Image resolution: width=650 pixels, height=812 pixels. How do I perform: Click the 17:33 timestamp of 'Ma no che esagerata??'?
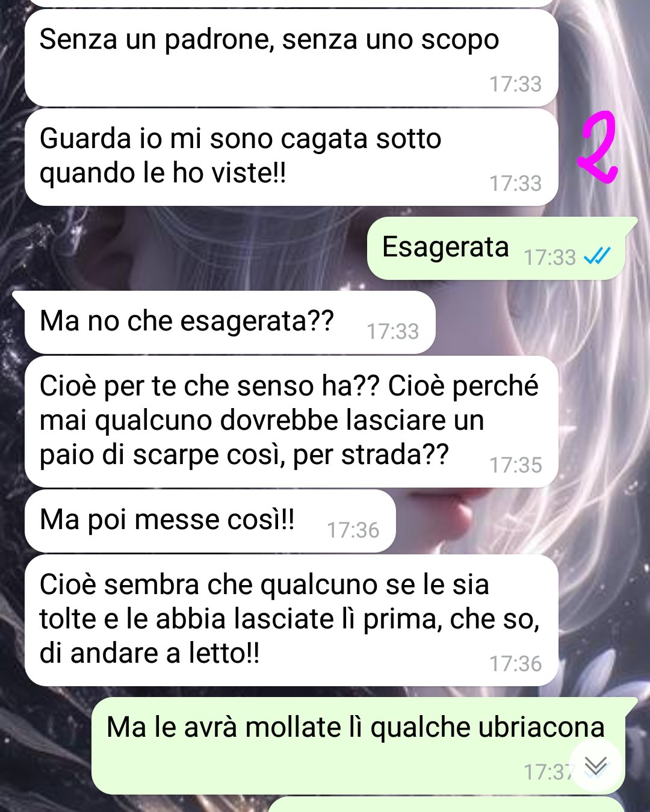(x=392, y=331)
